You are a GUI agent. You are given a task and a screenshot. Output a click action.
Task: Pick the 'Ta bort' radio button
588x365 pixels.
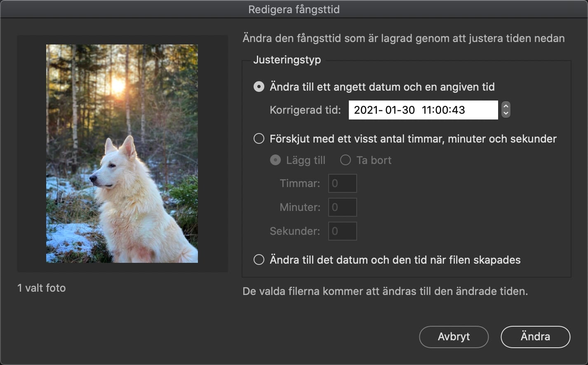(x=346, y=160)
